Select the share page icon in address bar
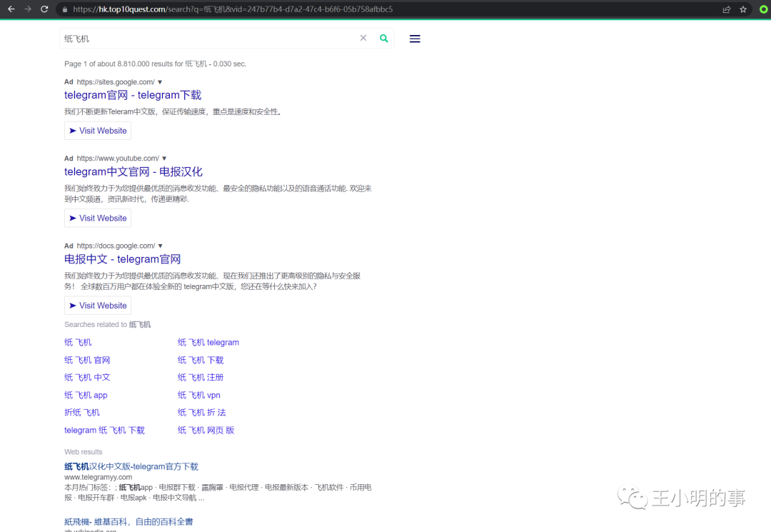The width and height of the screenshot is (771, 532). 726,9
